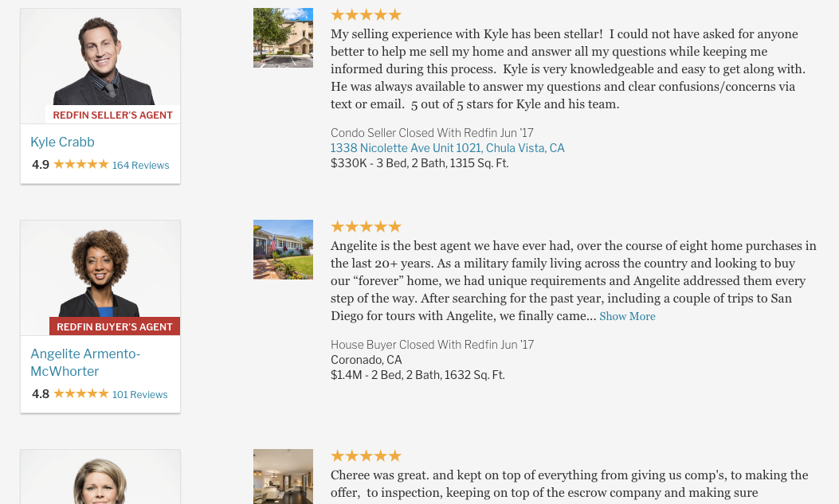Click Angelite's rating stars in card

(x=80, y=394)
